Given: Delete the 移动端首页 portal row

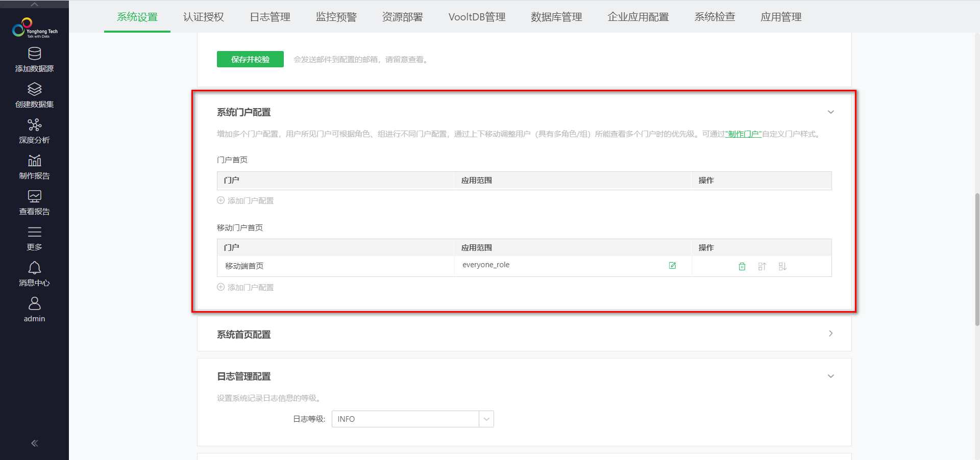Looking at the screenshot, I should coord(742,266).
